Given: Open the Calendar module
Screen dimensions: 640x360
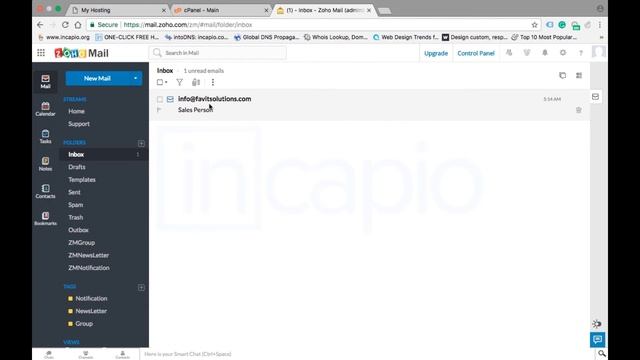Looking at the screenshot, I should click(45, 109).
